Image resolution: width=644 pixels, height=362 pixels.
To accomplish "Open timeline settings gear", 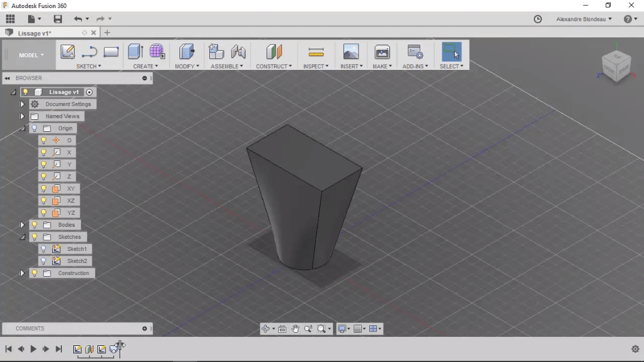I will [635, 349].
